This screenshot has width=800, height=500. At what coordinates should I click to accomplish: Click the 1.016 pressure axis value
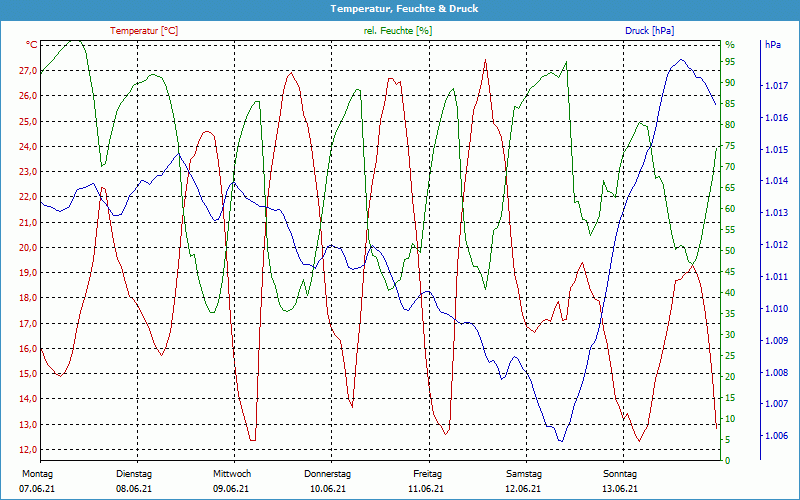pyautogui.click(x=777, y=118)
